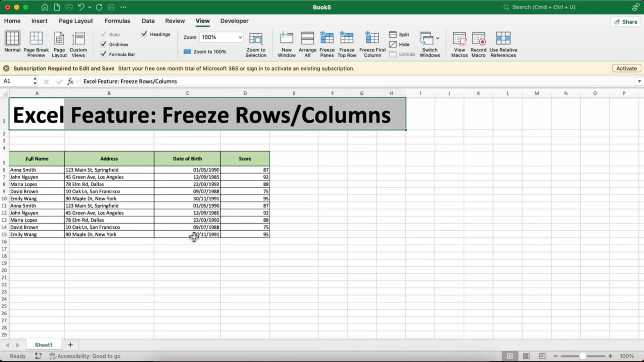Click the Select All corner triangle

tap(5, 93)
